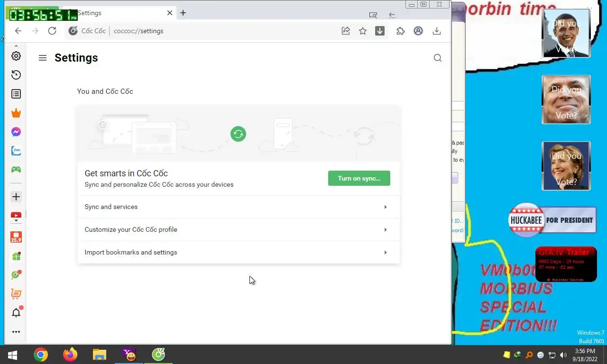607x364 pixels.
Task: Open the downloads tray icon in toolbar
Action: (x=437, y=31)
